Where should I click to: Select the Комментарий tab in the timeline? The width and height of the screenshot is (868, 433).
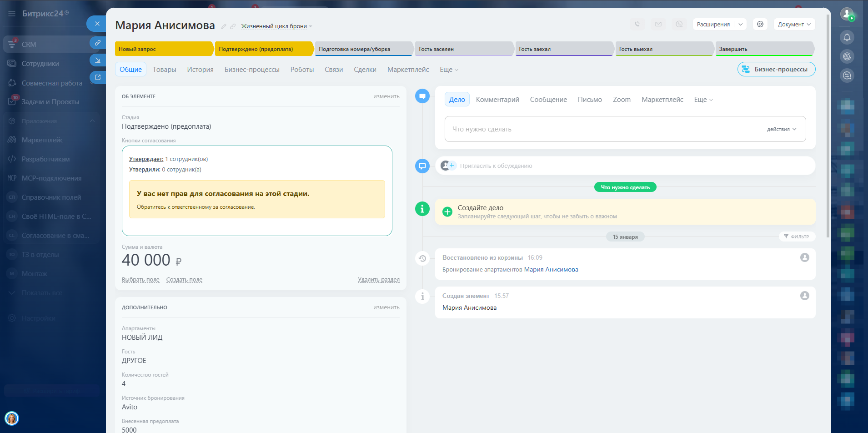point(497,100)
